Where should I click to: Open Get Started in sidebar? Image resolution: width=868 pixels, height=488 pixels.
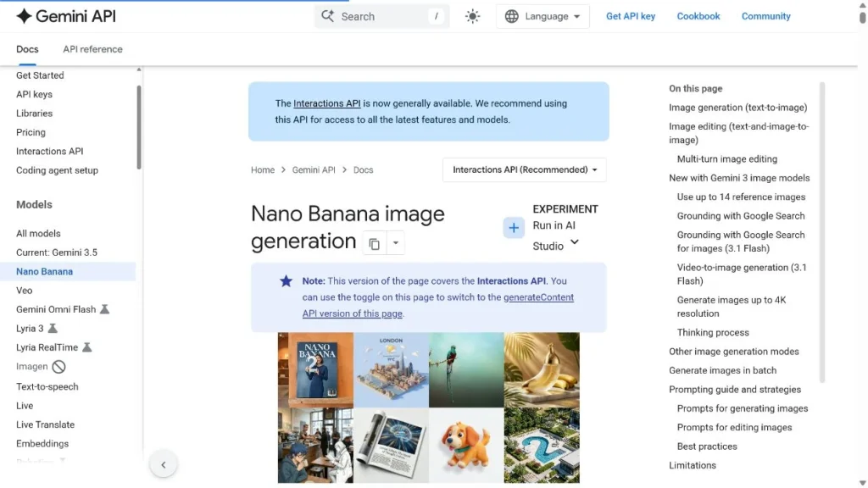pyautogui.click(x=40, y=75)
